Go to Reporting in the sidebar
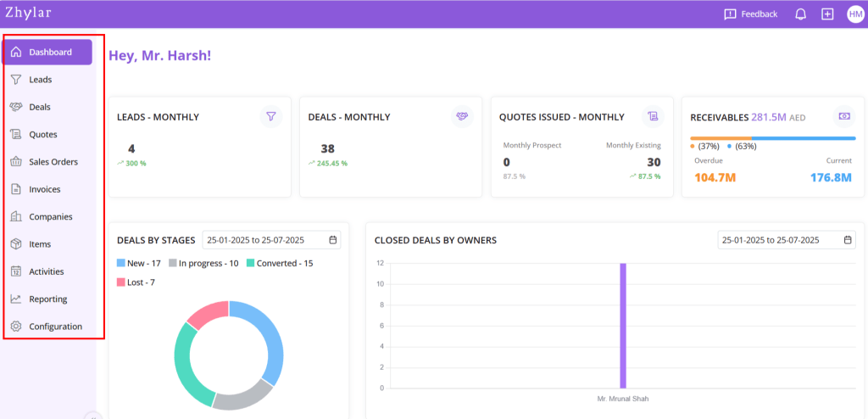 coord(47,299)
